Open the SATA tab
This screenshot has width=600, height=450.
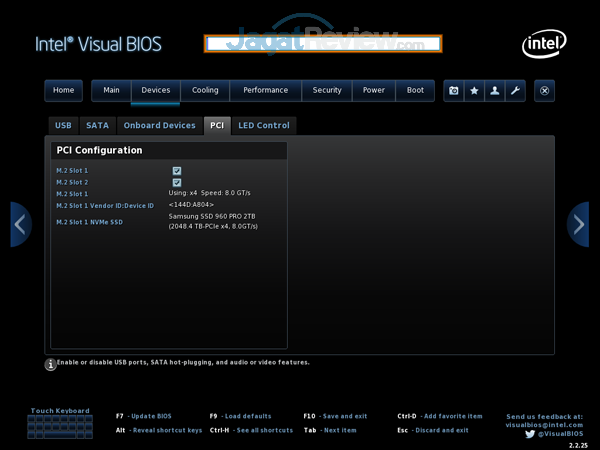click(x=97, y=126)
